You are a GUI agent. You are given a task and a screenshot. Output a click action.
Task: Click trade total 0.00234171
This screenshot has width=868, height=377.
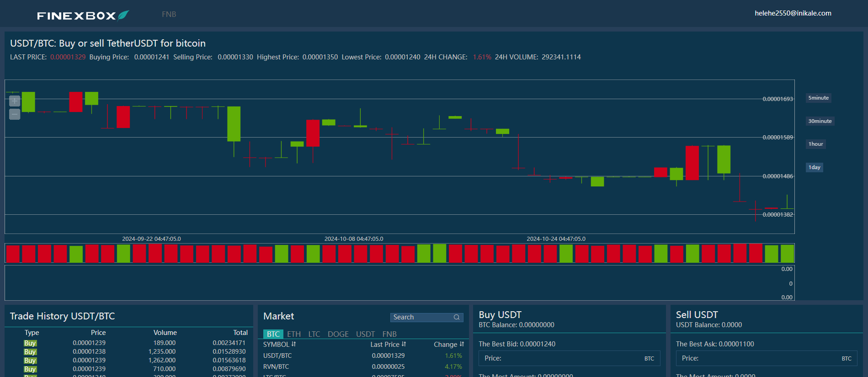[x=229, y=343]
